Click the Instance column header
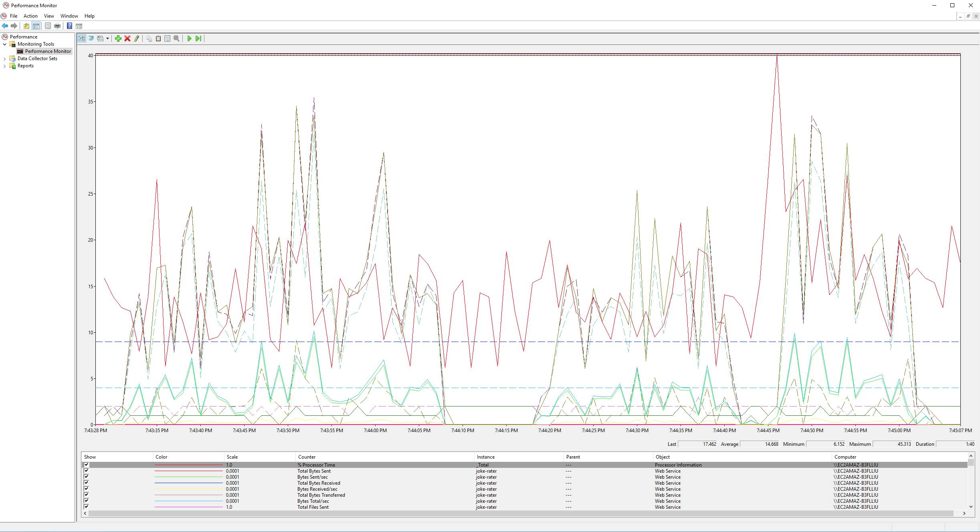This screenshot has height=532, width=980. (x=485, y=457)
